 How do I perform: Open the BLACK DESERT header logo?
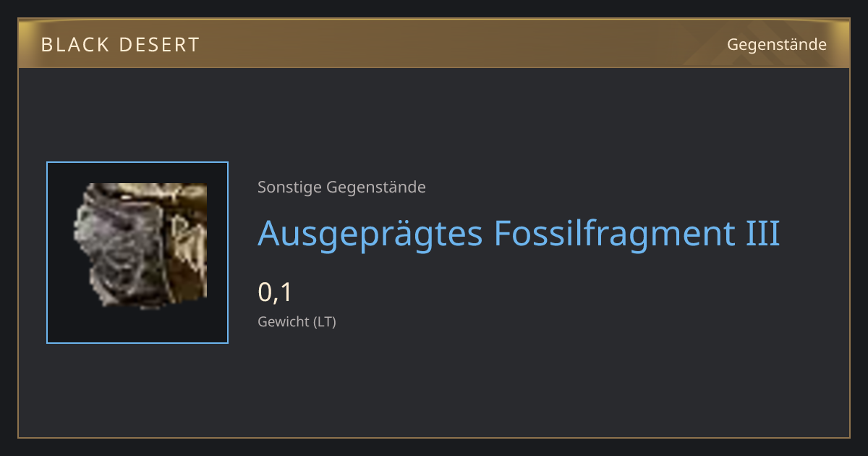click(120, 45)
